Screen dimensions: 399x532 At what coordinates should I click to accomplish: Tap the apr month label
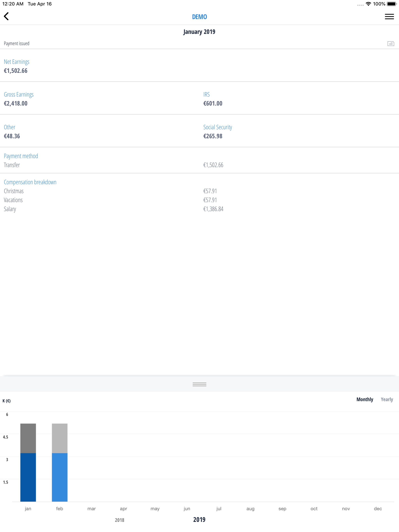(x=124, y=509)
